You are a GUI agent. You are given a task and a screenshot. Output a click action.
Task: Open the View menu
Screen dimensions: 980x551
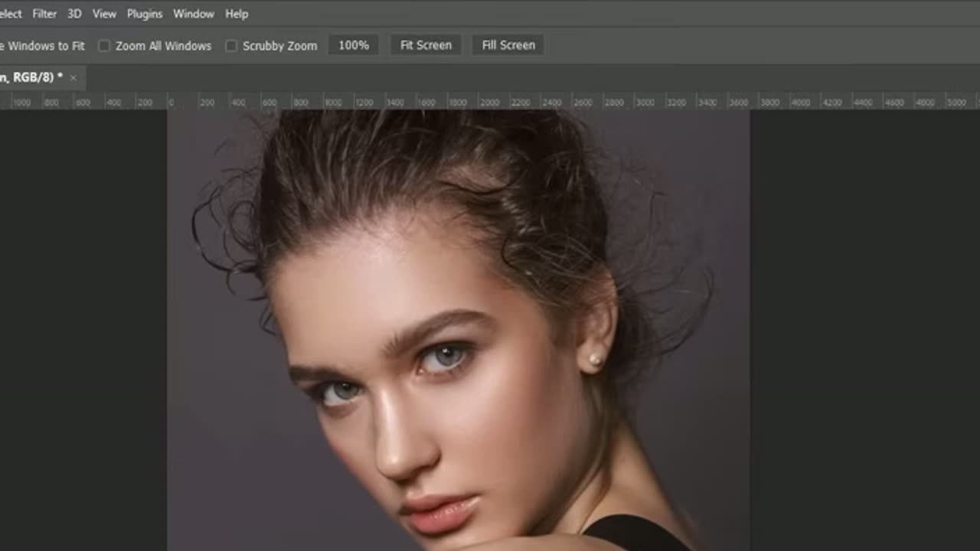pyautogui.click(x=104, y=14)
